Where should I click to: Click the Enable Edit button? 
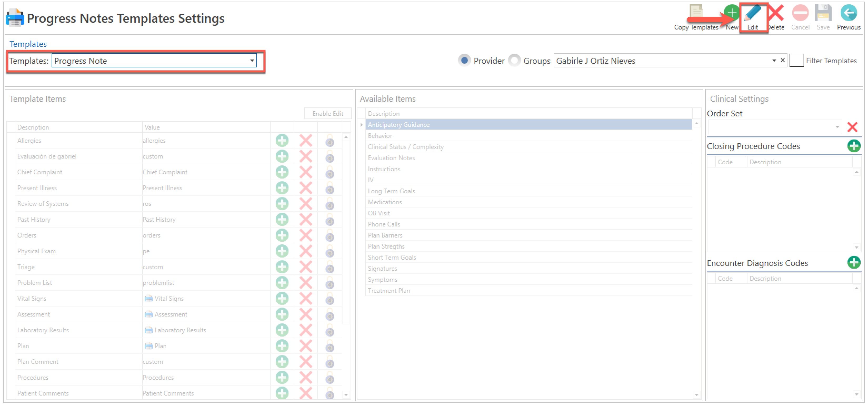pos(327,114)
